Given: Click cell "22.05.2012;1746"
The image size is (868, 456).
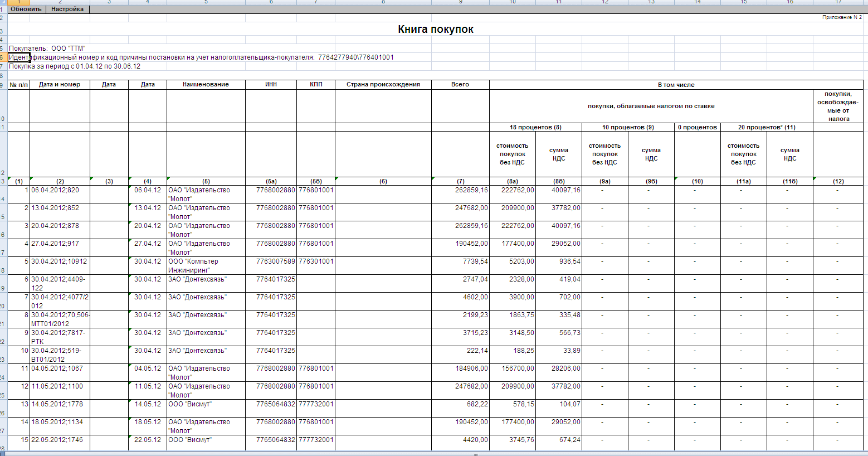Looking at the screenshot, I should 60,443.
